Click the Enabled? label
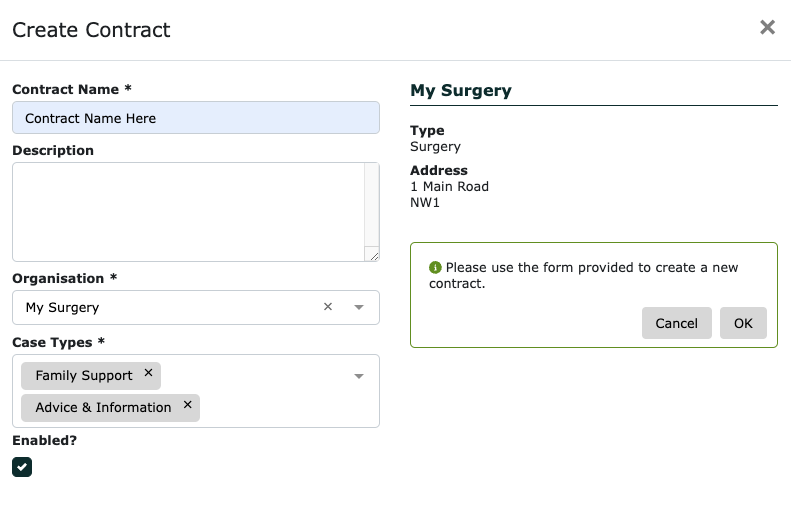Viewport: 791px width, 512px height. pos(44,440)
